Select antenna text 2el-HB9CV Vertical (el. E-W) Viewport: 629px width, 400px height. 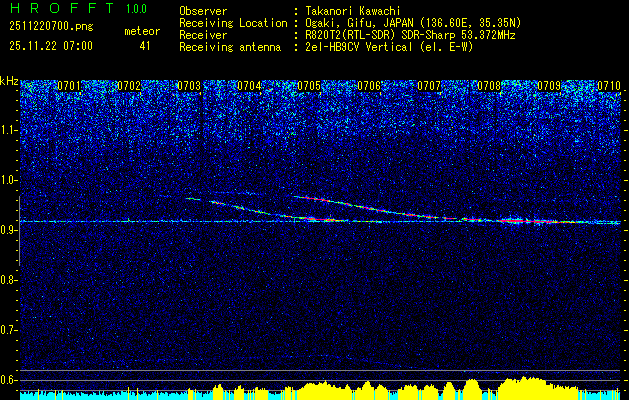[x=389, y=47]
